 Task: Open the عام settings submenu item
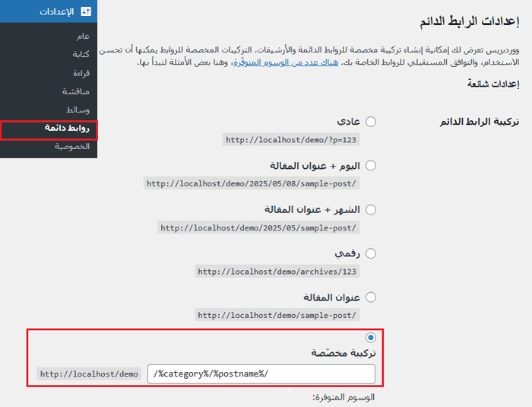pyautogui.click(x=83, y=36)
